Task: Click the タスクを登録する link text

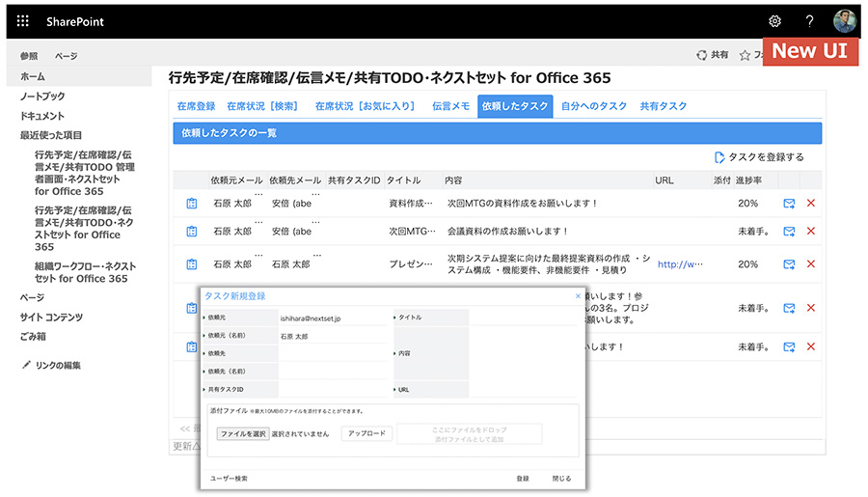Action: coord(766,157)
